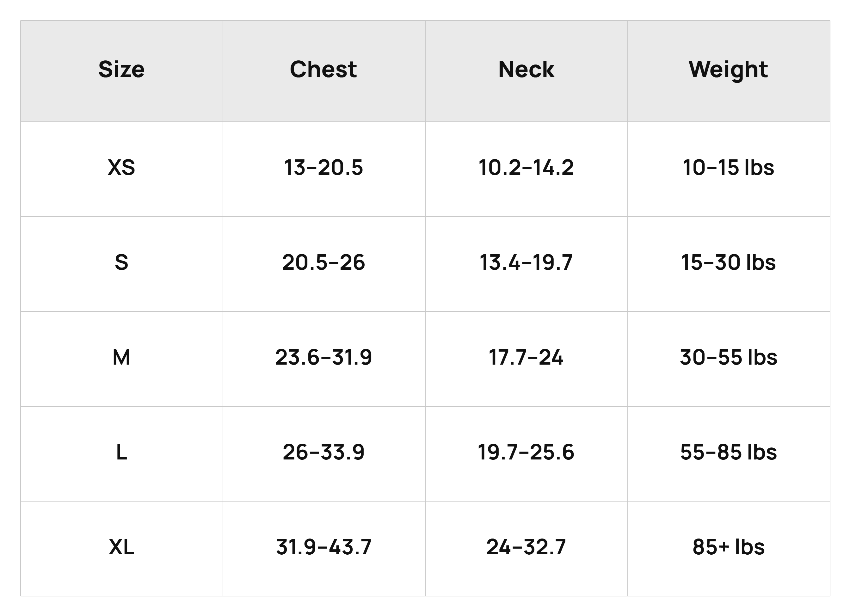Click neck value 13.4–19.7
The image size is (850, 616).
[526, 262]
